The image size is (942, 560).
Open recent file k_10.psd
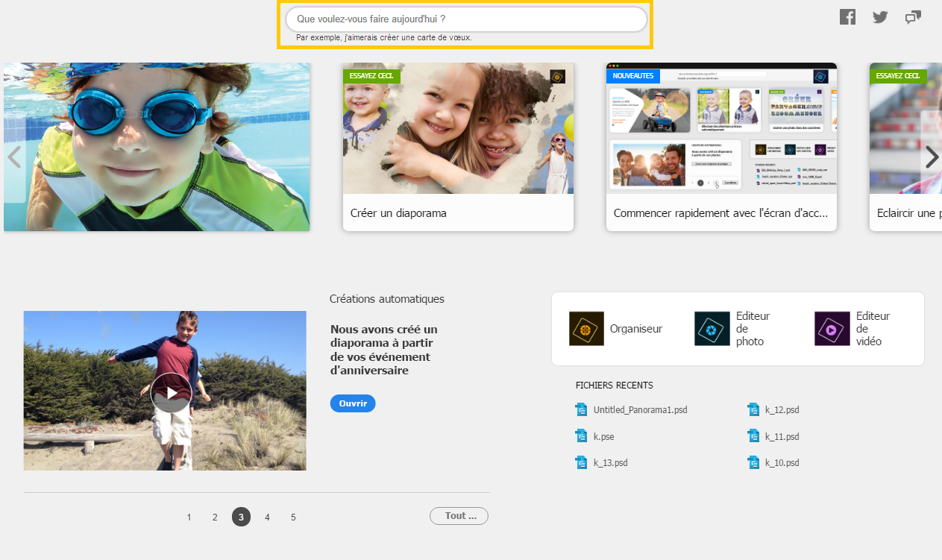pos(782,463)
